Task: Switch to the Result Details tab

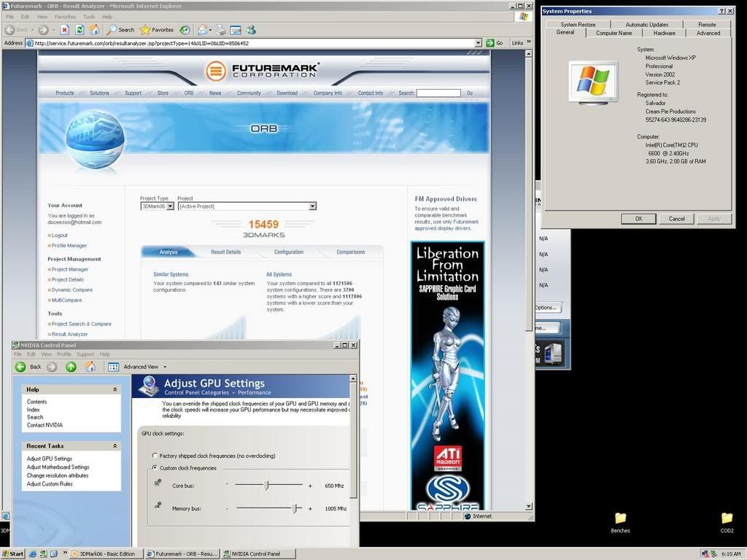Action: click(x=225, y=252)
